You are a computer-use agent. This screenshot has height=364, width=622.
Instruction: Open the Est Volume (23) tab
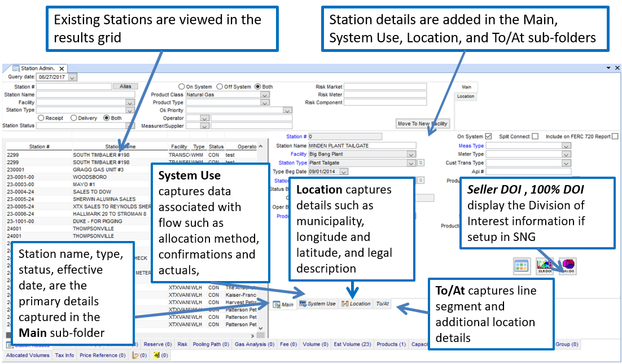coord(352,344)
